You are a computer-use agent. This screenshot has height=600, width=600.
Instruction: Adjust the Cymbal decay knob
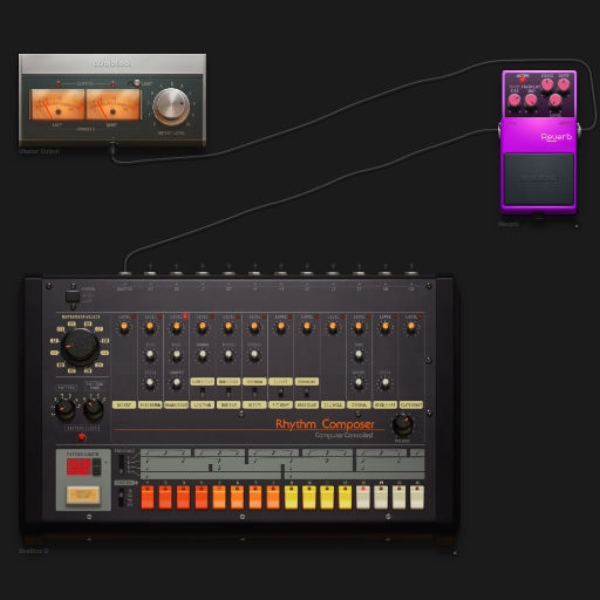(359, 383)
